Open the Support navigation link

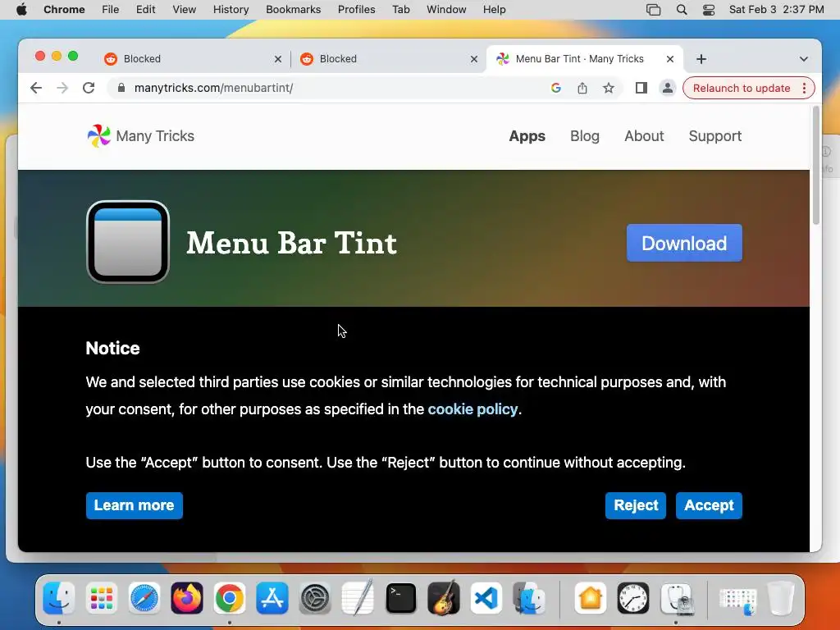(715, 136)
